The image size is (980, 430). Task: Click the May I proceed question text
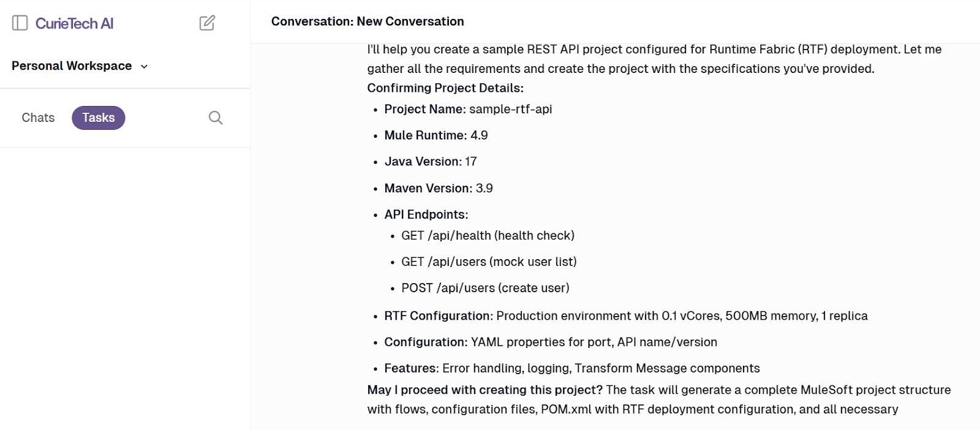pyautogui.click(x=484, y=390)
